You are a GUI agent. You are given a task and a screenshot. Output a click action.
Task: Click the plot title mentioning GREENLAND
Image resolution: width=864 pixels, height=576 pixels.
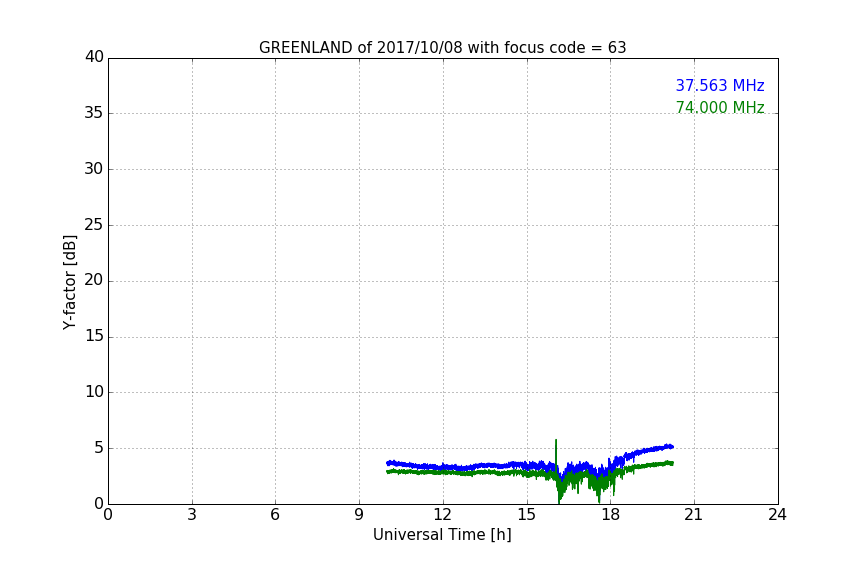pos(442,47)
